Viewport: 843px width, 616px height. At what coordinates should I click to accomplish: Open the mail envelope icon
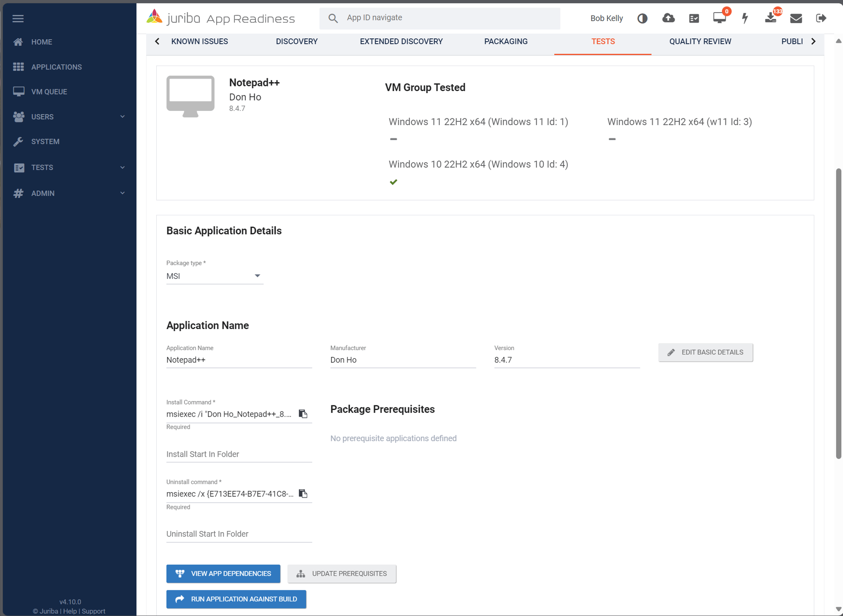pos(796,18)
